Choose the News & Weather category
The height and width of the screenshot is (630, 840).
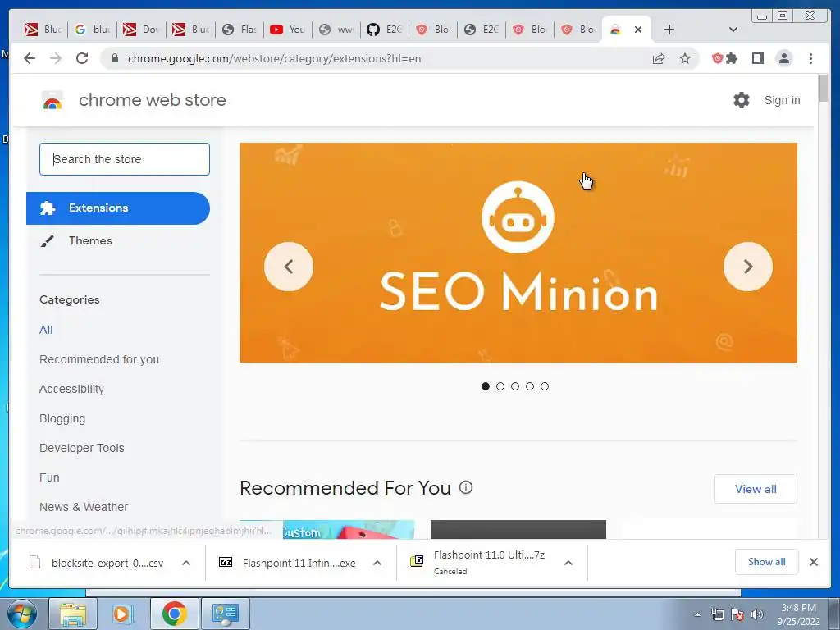click(x=84, y=507)
